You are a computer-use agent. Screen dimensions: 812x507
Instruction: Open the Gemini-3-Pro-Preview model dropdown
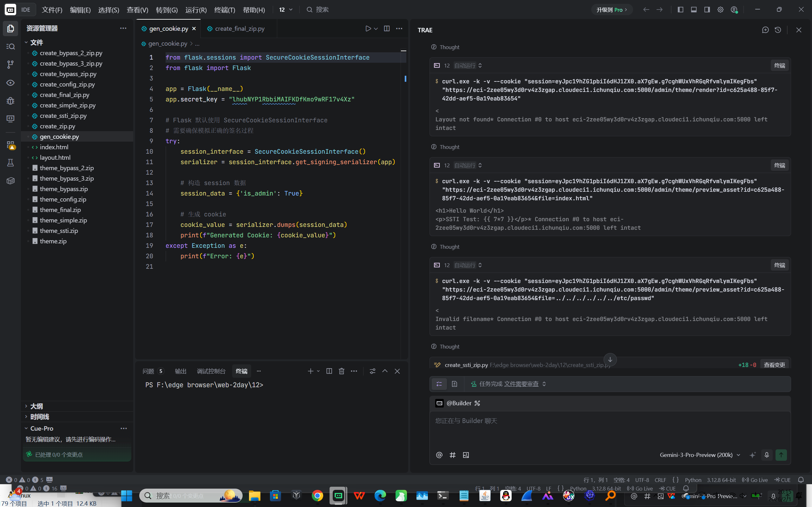pyautogui.click(x=700, y=455)
